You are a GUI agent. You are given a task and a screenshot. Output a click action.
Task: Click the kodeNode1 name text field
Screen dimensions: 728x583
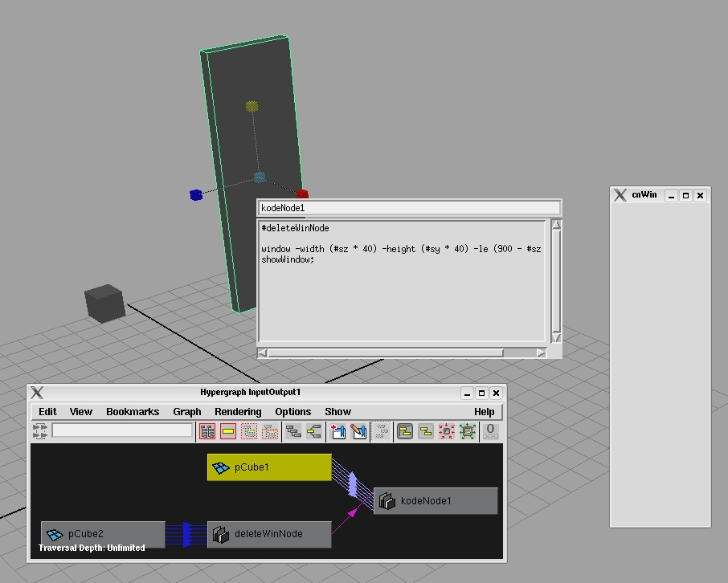[409, 208]
